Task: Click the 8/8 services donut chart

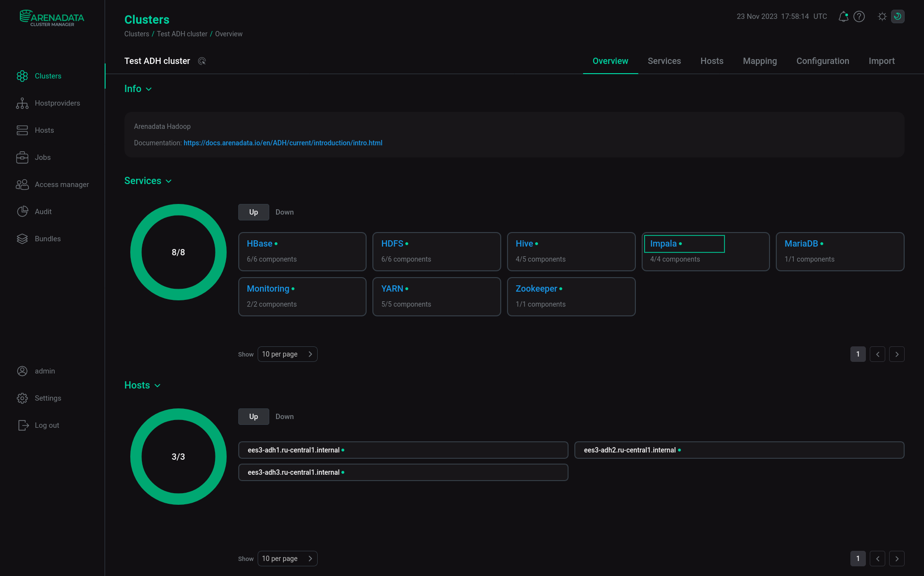Action: coord(178,252)
